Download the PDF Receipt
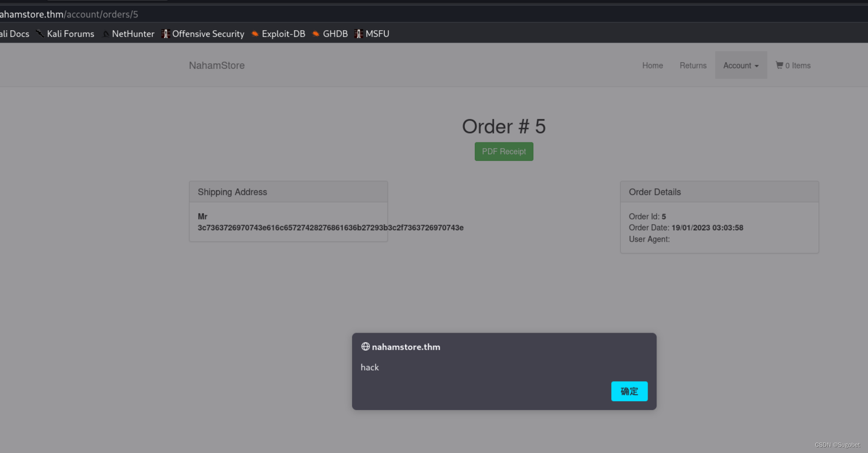This screenshot has height=453, width=868. [504, 151]
